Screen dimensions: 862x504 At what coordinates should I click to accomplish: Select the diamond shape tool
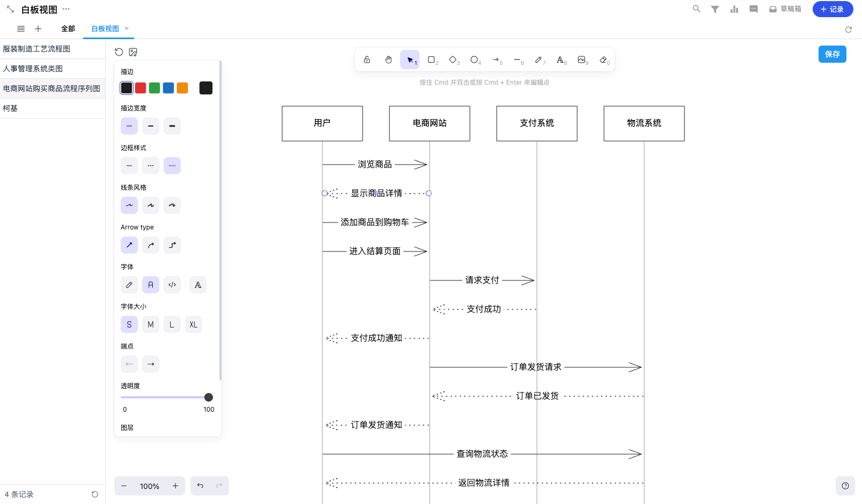(453, 60)
